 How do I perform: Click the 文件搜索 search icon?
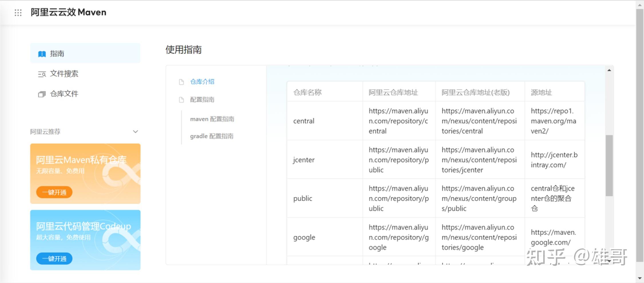point(42,74)
